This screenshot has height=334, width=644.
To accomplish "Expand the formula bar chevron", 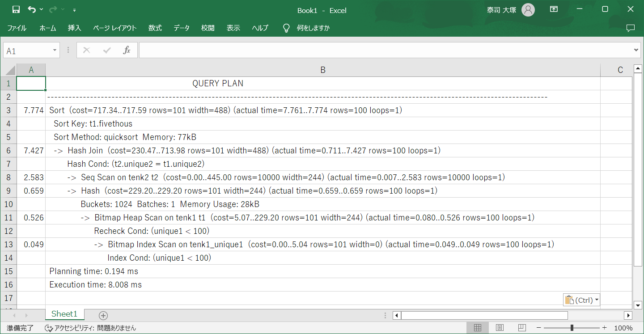I will pos(637,50).
